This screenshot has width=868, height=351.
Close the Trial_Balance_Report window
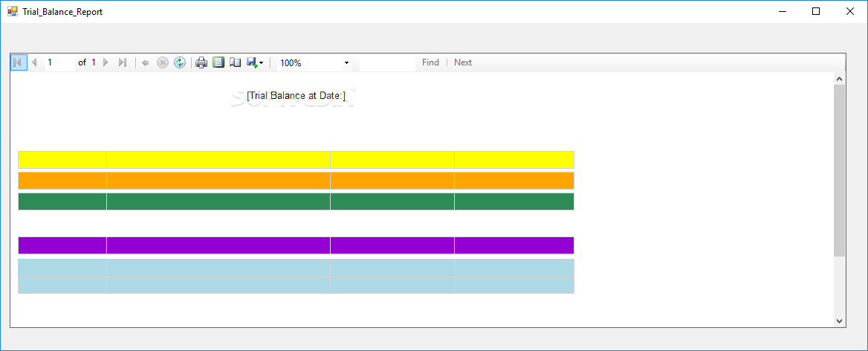[849, 11]
